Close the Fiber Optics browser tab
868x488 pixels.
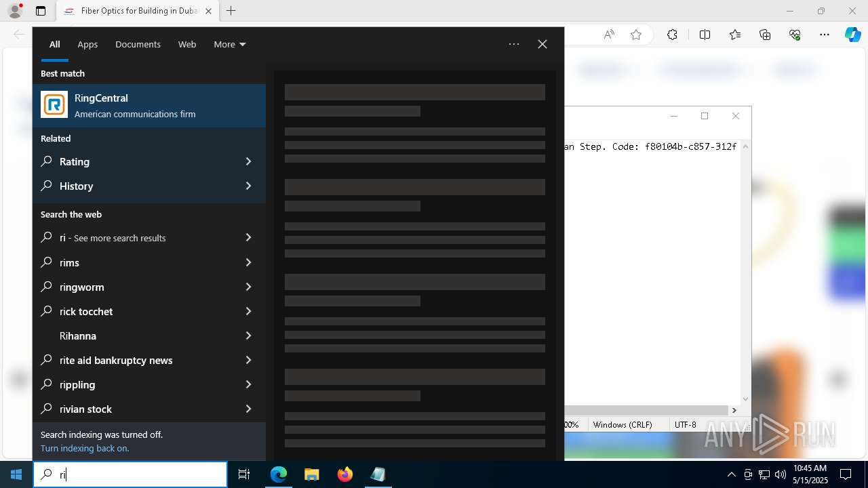coord(208,11)
